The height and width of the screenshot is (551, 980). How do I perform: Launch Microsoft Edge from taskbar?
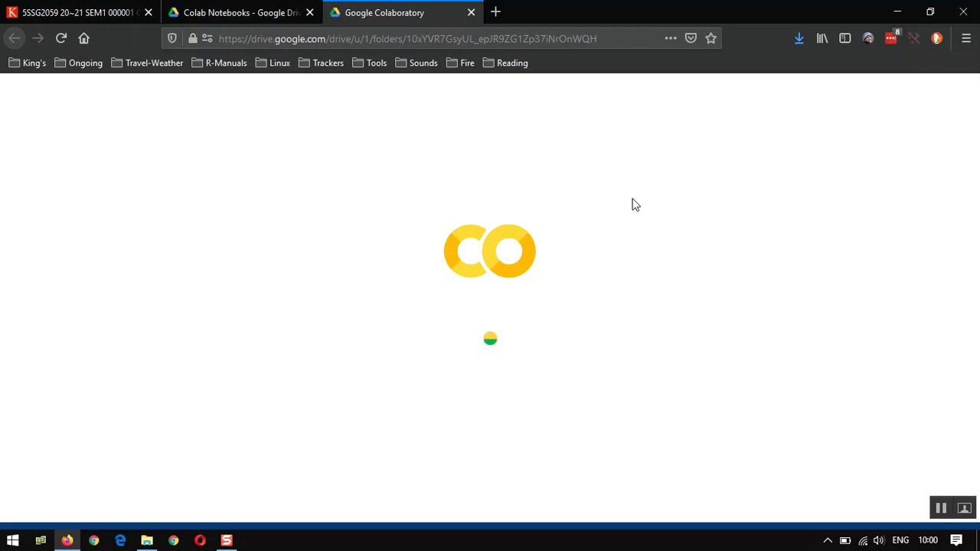pos(120,540)
